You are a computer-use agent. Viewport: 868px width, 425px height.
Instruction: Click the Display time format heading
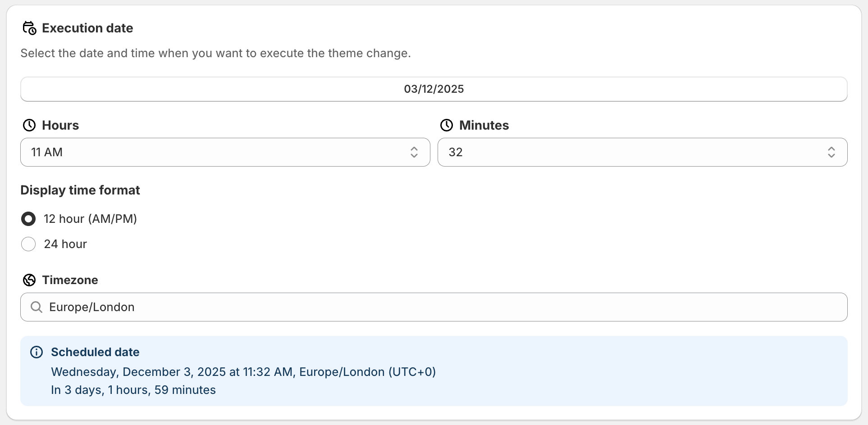tap(80, 190)
